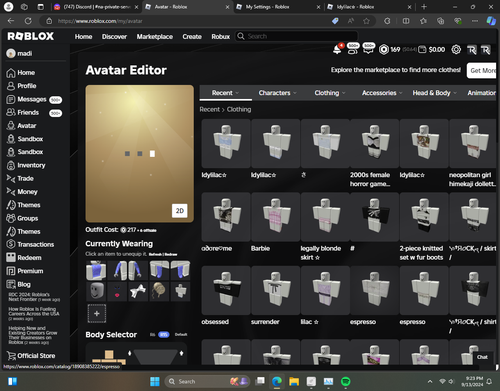
Task: Click the empty add-item slot
Action: (97, 313)
